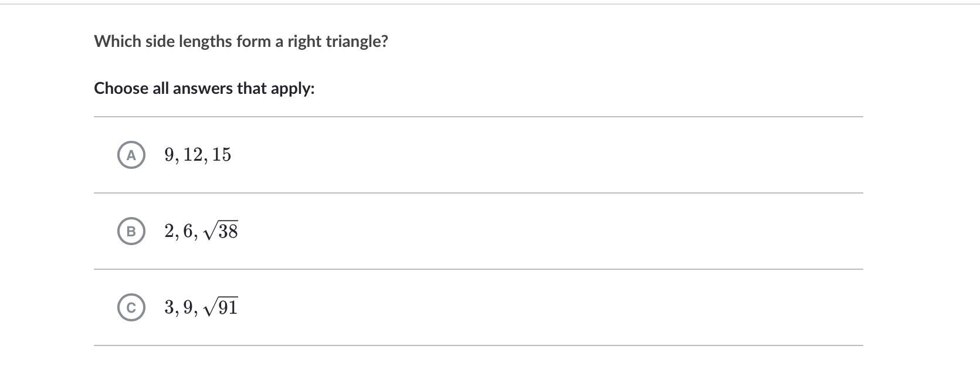This screenshot has width=980, height=383.
Task: Click the square root of 91 expression
Action: (x=221, y=307)
